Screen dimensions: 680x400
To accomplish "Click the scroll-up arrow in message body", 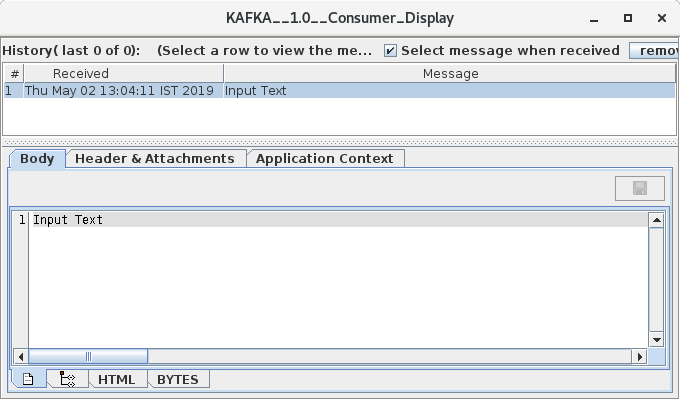I will (656, 220).
